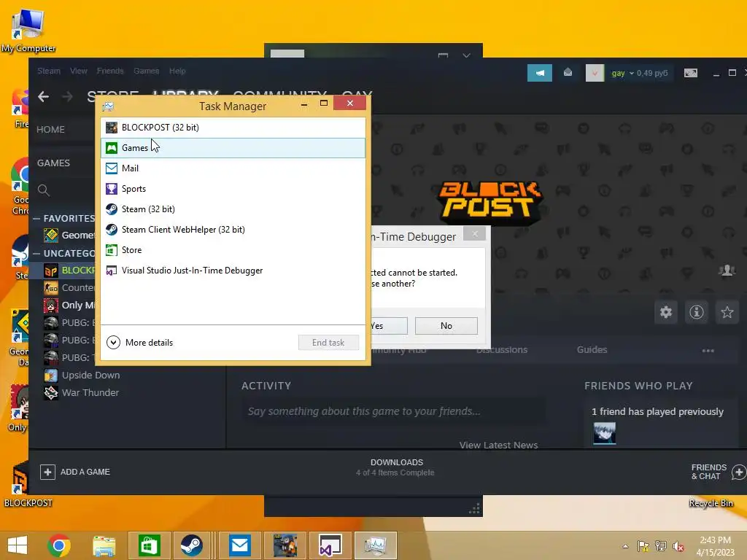The image size is (747, 560).
Task: Show hidden system tray icons arrow
Action: [625, 546]
